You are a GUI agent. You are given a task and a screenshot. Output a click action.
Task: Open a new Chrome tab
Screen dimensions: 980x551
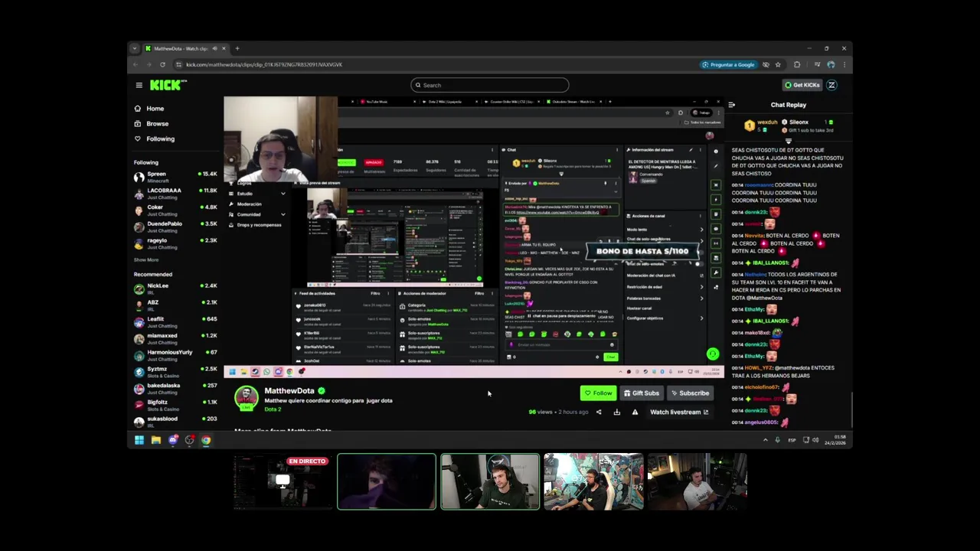click(237, 48)
